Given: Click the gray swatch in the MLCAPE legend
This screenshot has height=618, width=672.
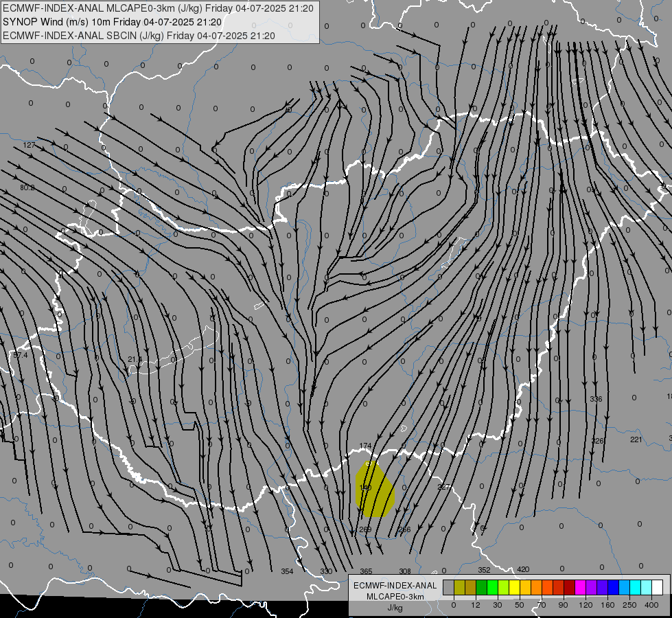Looking at the screenshot, I should click(x=448, y=588).
